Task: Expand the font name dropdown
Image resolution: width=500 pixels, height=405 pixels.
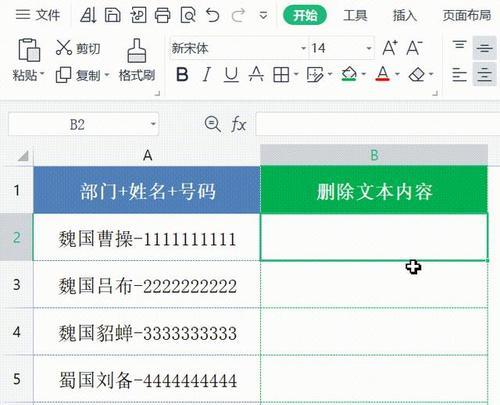Action: [303, 48]
